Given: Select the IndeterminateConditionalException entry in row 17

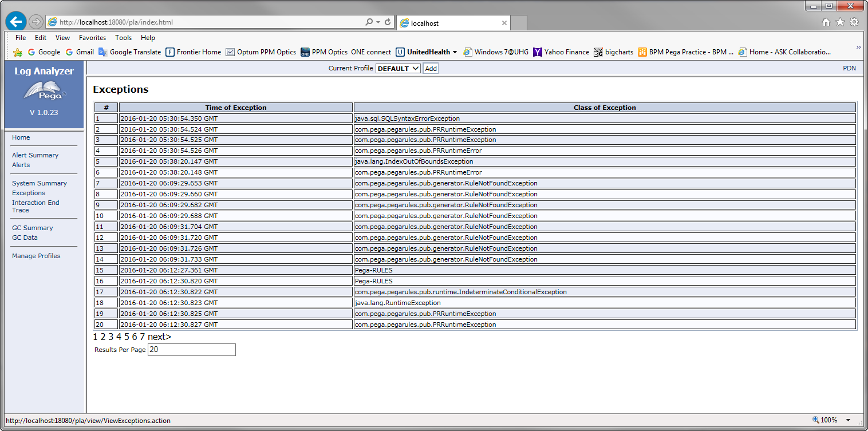Looking at the screenshot, I should 461,292.
